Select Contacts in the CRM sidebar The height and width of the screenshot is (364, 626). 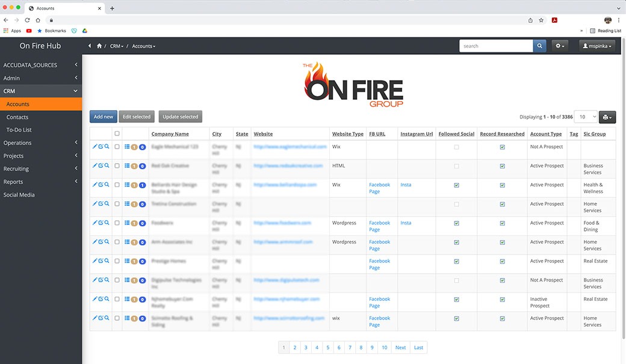(17, 117)
